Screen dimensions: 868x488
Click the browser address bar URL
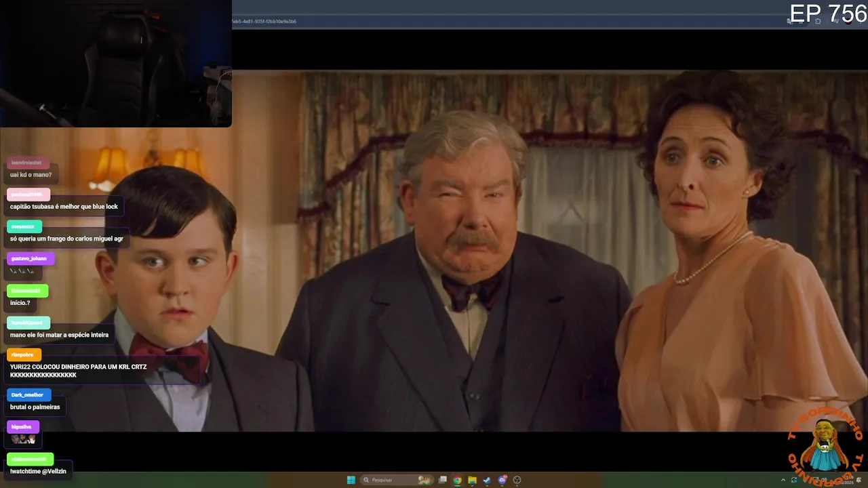click(264, 21)
